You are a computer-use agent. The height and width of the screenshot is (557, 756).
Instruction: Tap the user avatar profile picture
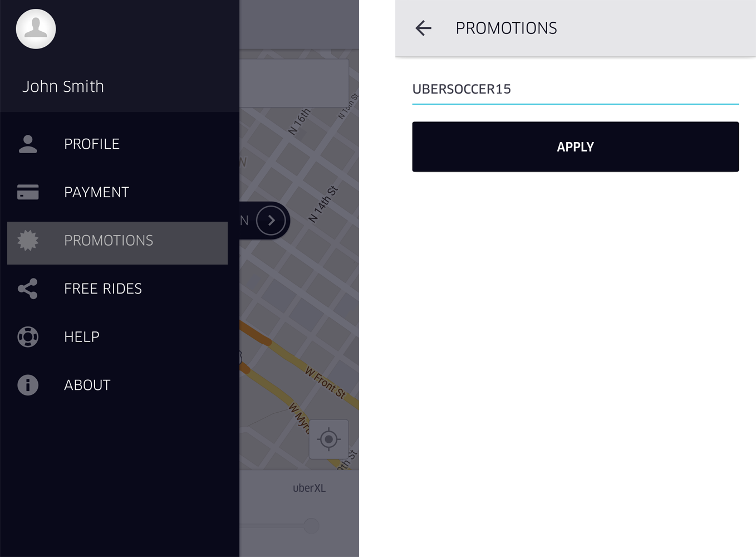(x=36, y=29)
